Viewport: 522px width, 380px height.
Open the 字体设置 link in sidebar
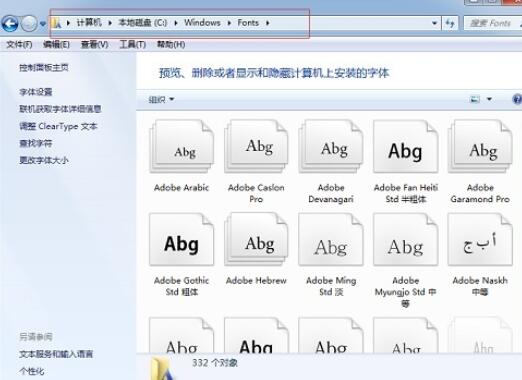[x=36, y=92]
